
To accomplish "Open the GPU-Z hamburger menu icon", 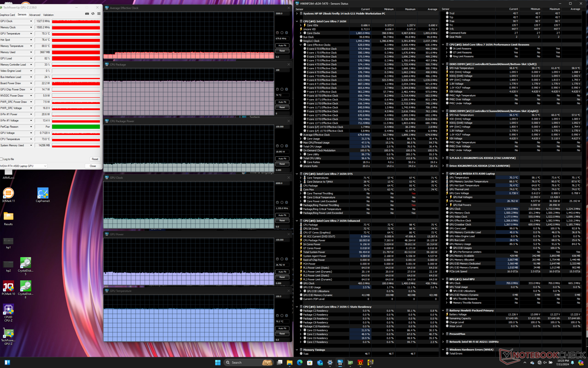I will point(99,14).
